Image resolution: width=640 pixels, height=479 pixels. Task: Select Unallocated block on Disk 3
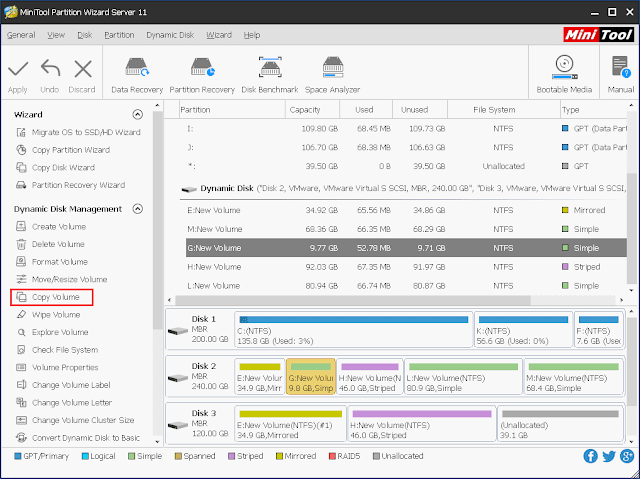click(x=560, y=424)
